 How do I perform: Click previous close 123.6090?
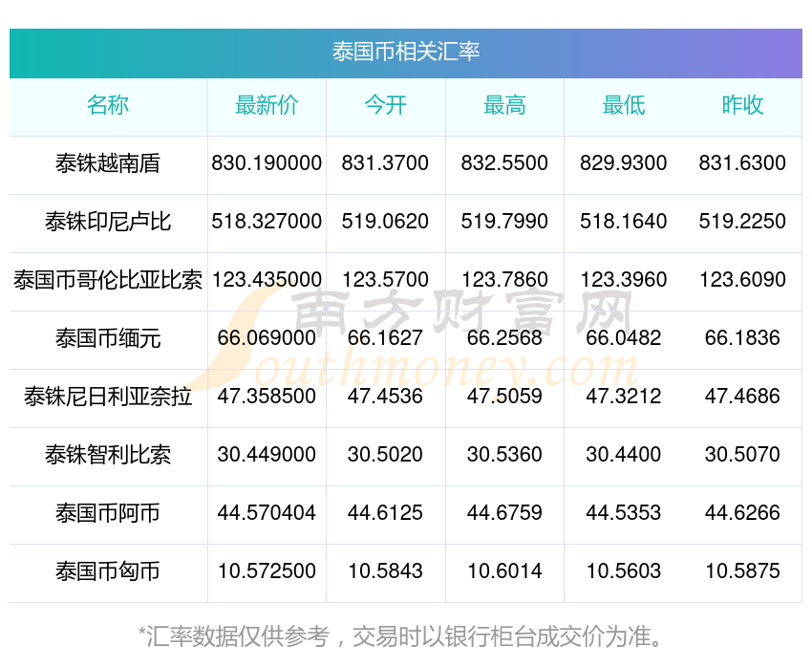coord(742,280)
